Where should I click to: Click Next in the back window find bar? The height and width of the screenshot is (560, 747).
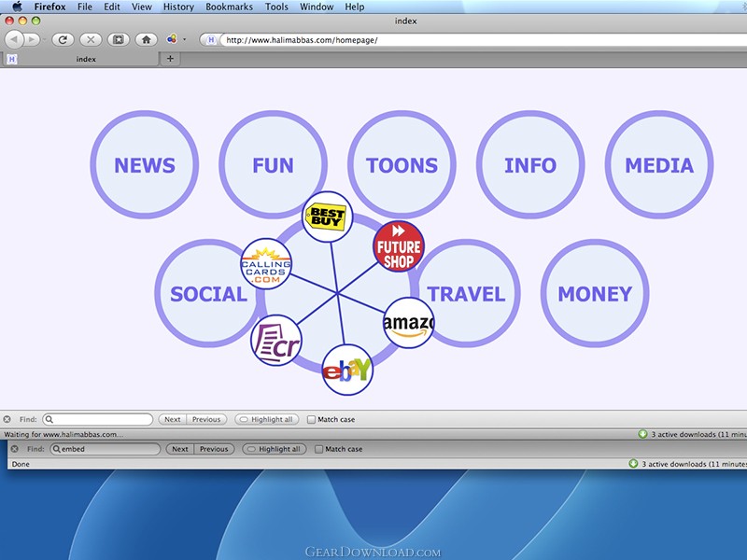click(179, 449)
